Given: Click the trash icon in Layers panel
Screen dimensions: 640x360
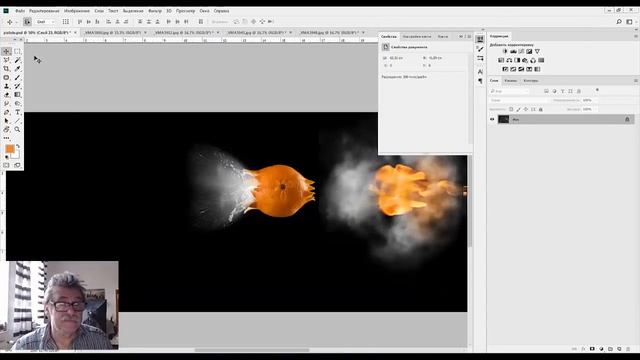Looking at the screenshot, I should tap(628, 349).
